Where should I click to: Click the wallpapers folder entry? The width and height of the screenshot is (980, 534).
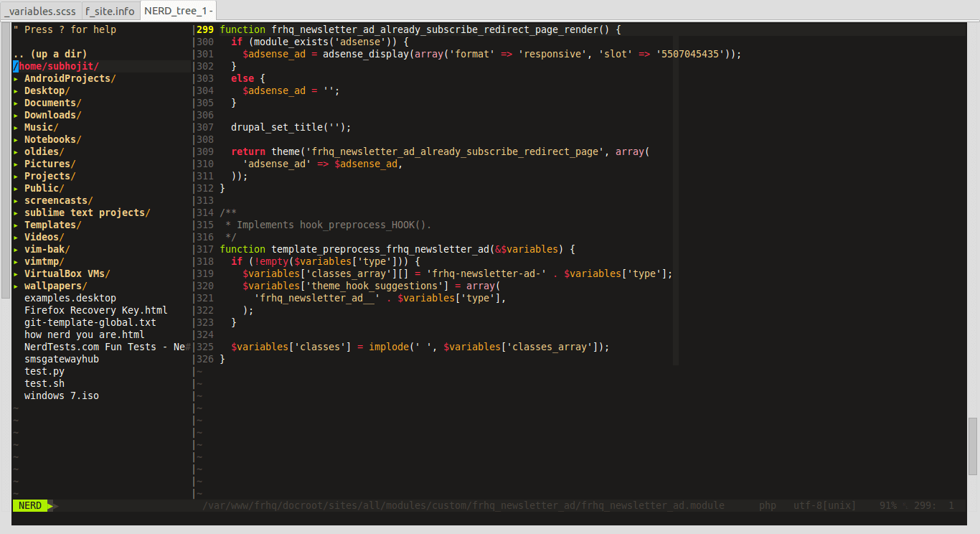[55, 286]
